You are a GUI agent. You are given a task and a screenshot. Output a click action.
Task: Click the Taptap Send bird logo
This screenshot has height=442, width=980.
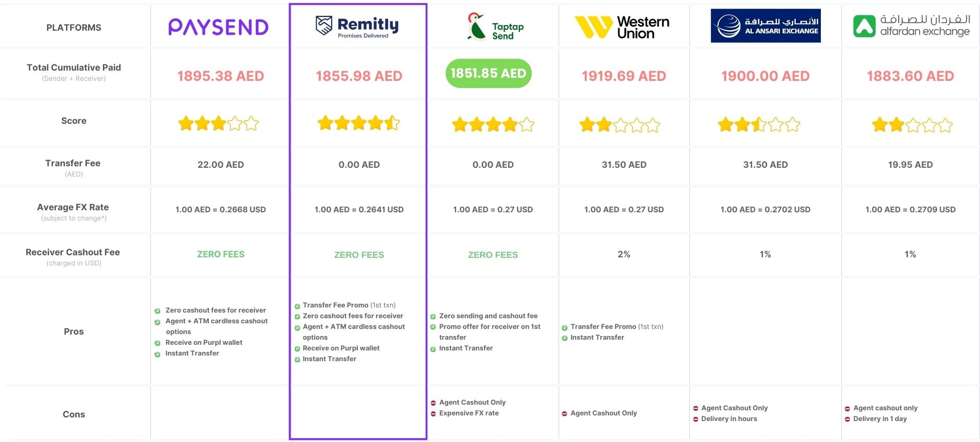tap(476, 27)
